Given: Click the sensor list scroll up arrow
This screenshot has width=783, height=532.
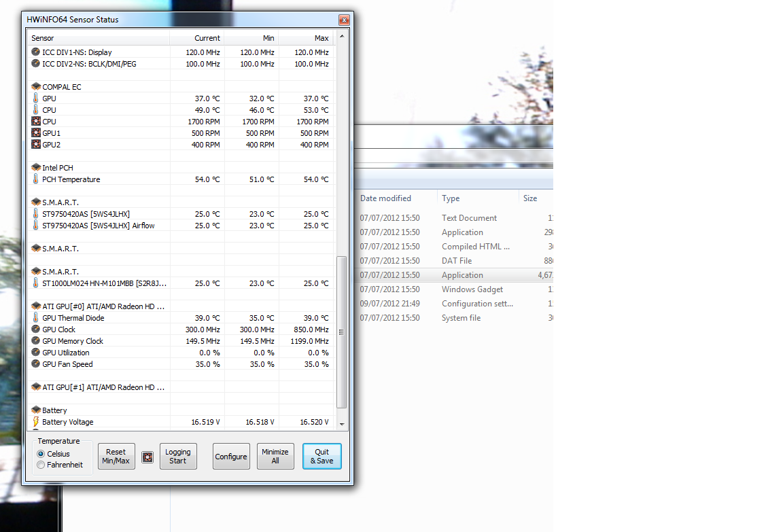Looking at the screenshot, I should tap(342, 37).
